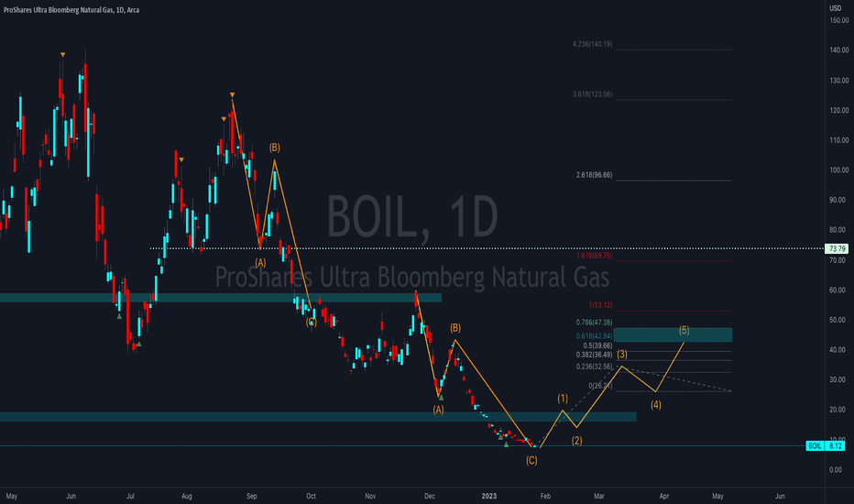Click the USD currency label on price axis
The image size is (854, 504).
pyautogui.click(x=835, y=8)
